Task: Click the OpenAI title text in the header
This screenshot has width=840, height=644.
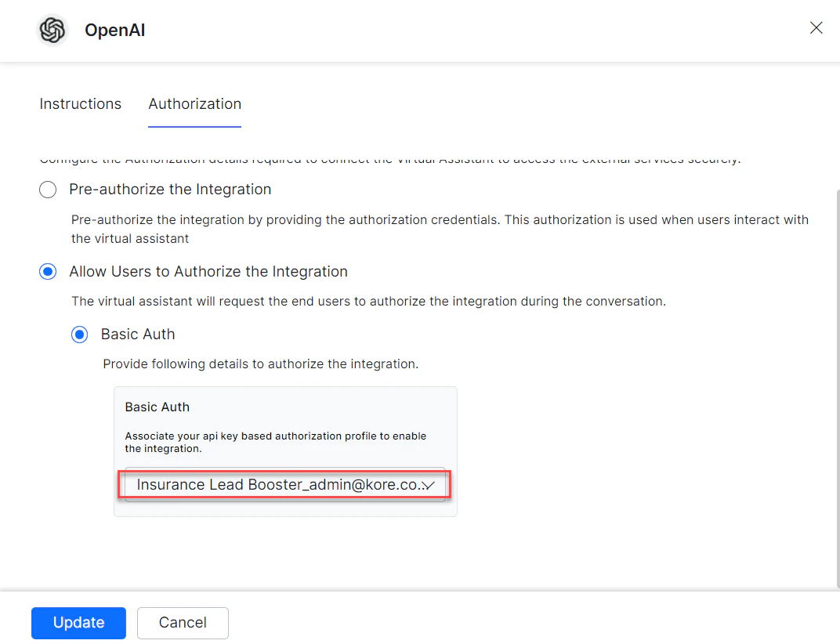Action: [114, 30]
